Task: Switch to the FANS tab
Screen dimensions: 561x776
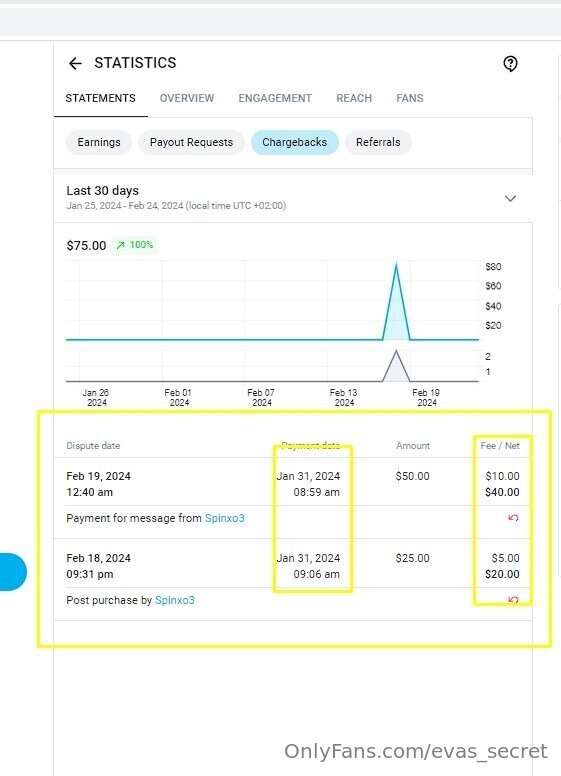Action: (x=410, y=98)
